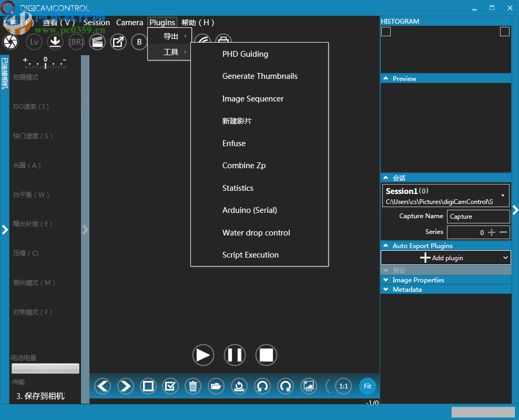The image size is (519, 420).
Task: Expand the Image Properties section
Action: (418, 280)
